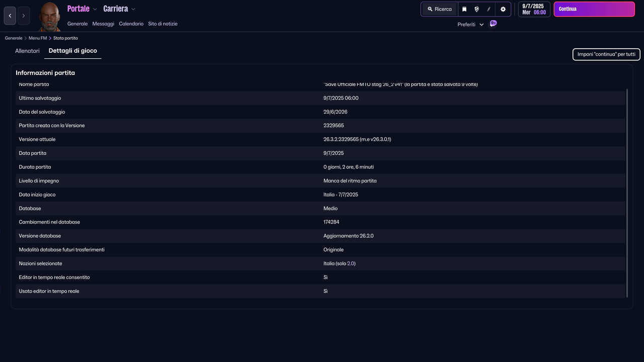This screenshot has height=362, width=644.
Task: Click the Data inizio gioco value
Action: (341, 195)
